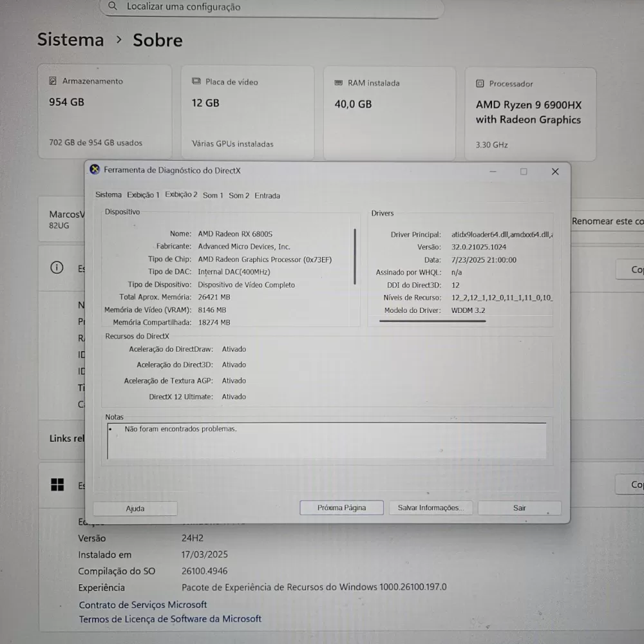
Task: Open the Armazenamento 954 GB card
Action: pyautogui.click(x=105, y=111)
